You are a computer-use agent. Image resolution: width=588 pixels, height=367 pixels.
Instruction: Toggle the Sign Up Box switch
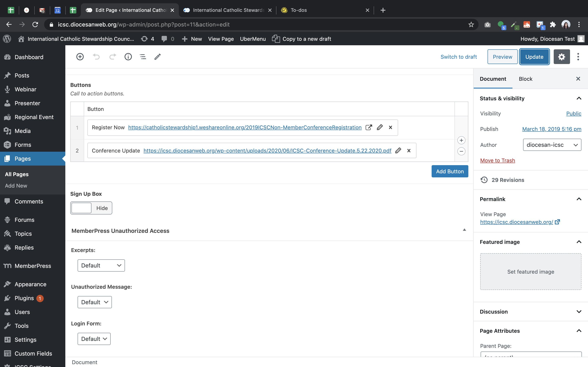(91, 208)
